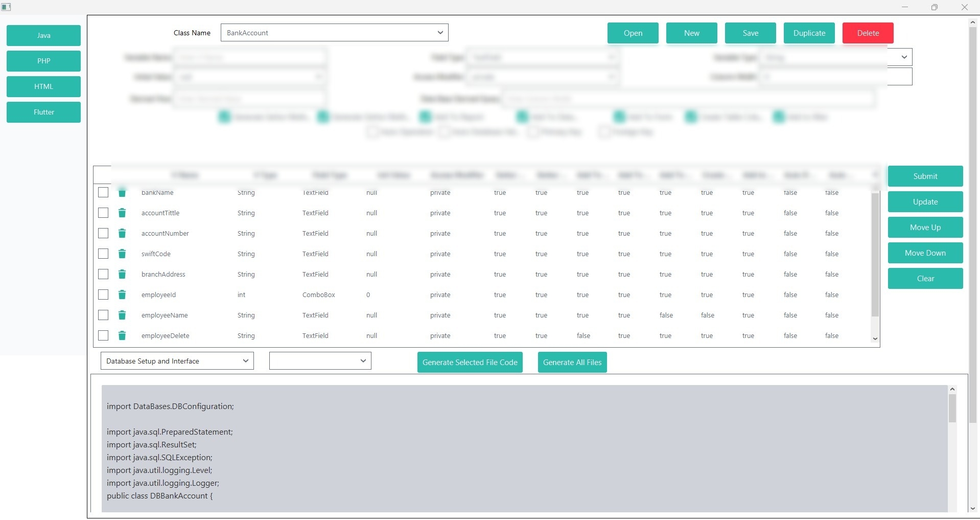Delete employeeId row with trash icon
This screenshot has width=980, height=520.
click(x=122, y=295)
